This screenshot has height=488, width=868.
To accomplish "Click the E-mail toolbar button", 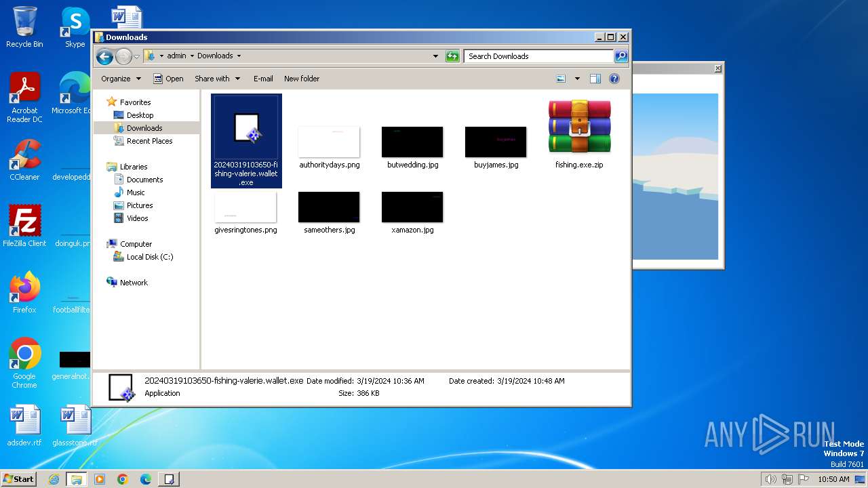I will [263, 79].
